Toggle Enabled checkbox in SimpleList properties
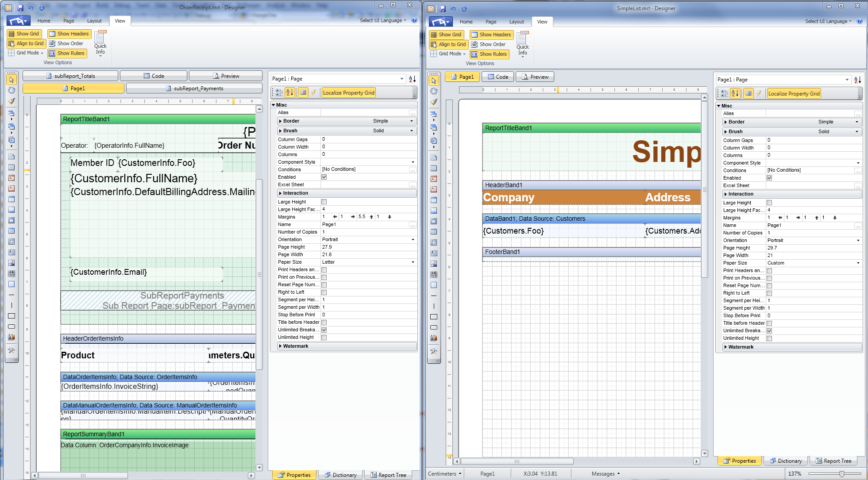 pyautogui.click(x=769, y=178)
